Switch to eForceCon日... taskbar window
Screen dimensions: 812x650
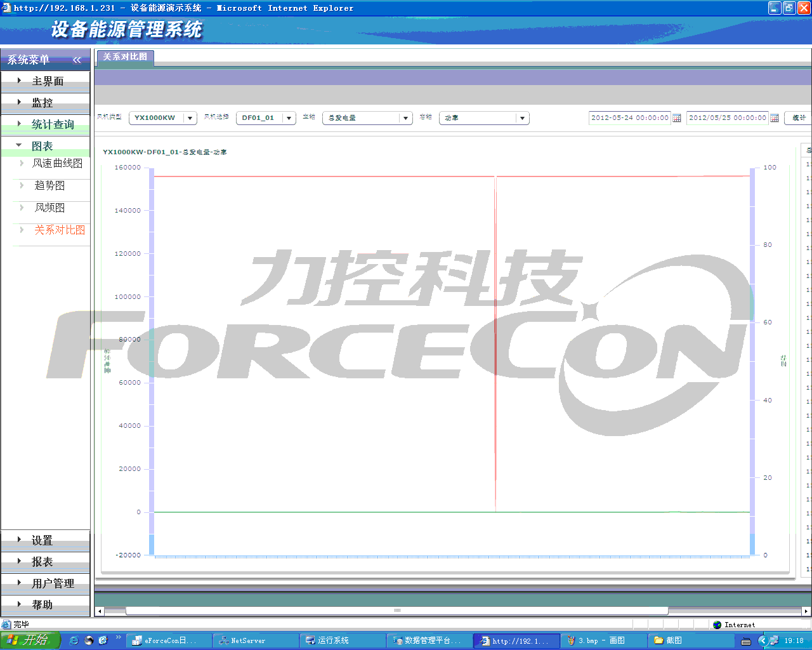point(168,640)
